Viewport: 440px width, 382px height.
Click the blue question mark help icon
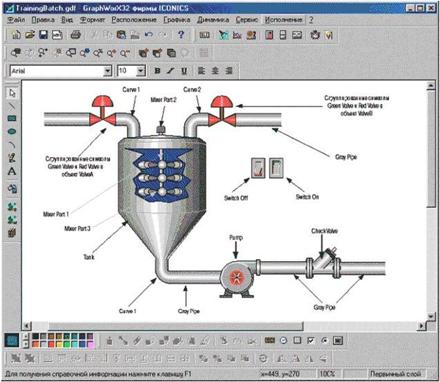181,34
